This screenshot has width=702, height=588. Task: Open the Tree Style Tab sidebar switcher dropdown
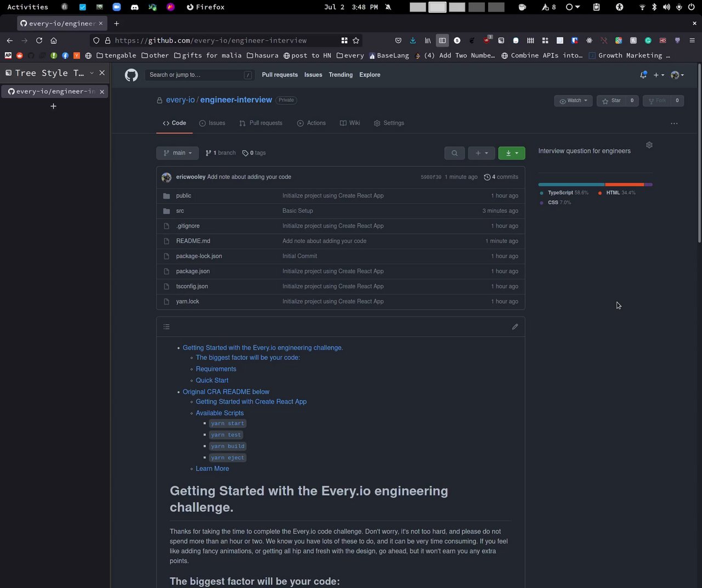pos(92,73)
